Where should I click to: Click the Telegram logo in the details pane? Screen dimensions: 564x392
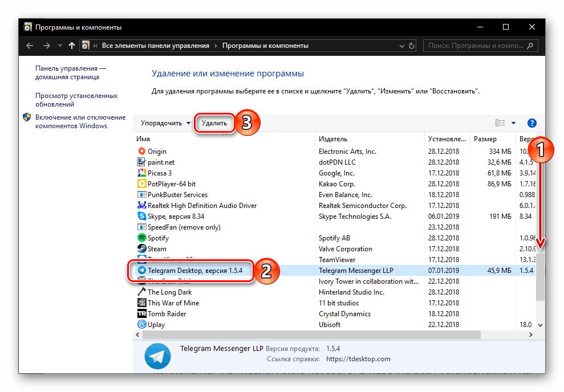[157, 356]
